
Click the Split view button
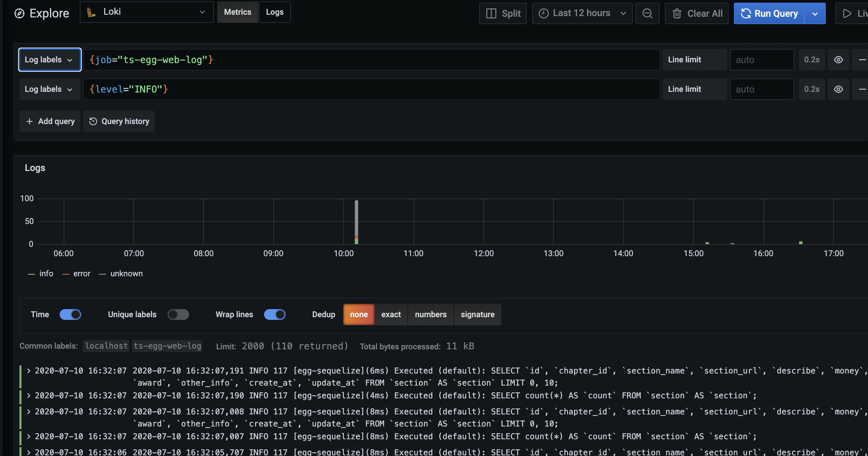pos(503,13)
